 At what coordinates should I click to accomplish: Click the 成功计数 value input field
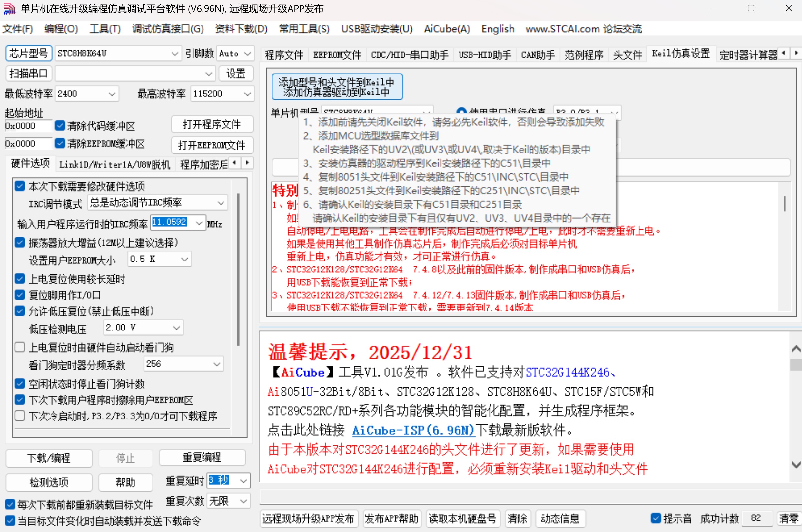[756, 518]
